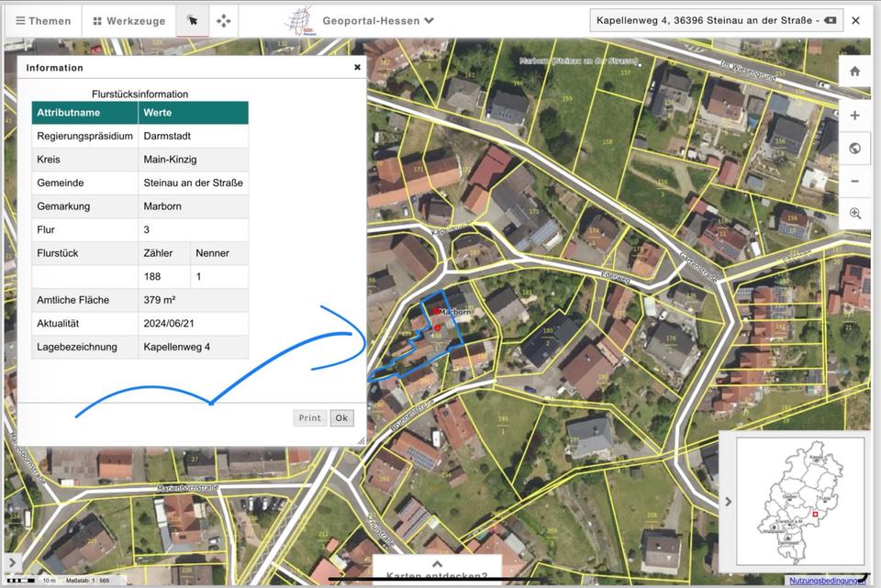Image resolution: width=881 pixels, height=588 pixels.
Task: Click the GDI Hessen logo
Action: (x=298, y=20)
